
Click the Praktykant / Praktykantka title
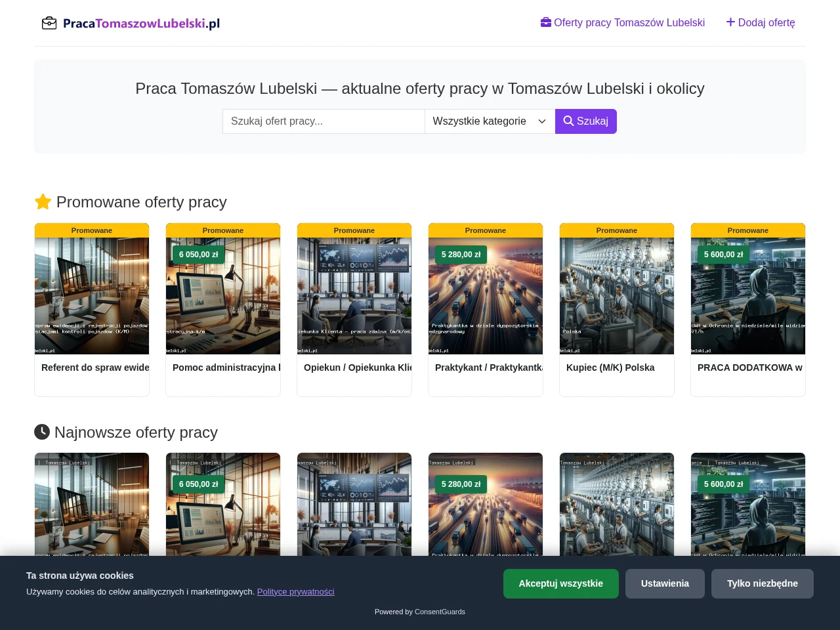click(x=489, y=367)
